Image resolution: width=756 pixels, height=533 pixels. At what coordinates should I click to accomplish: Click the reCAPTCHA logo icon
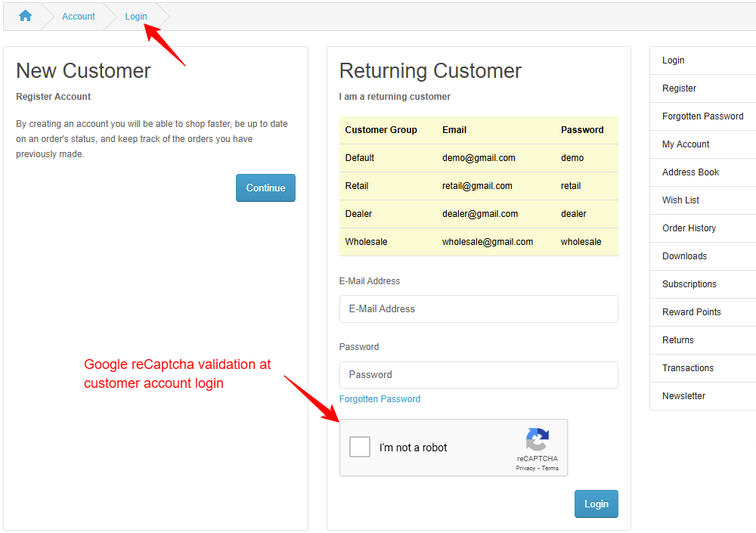pyautogui.click(x=537, y=439)
